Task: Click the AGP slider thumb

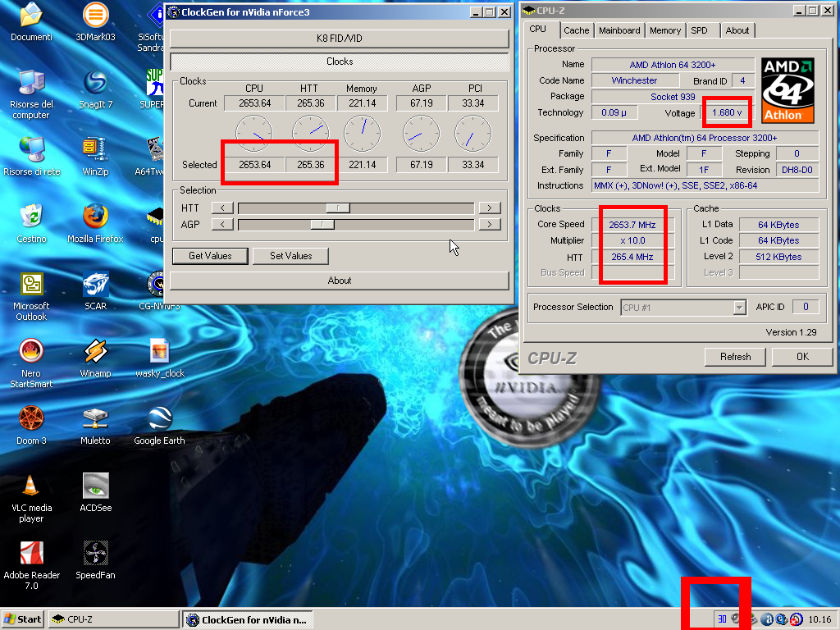Action: tap(322, 225)
